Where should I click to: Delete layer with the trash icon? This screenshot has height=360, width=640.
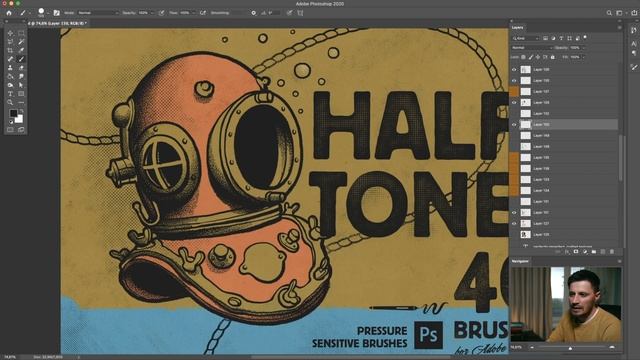tap(612, 252)
